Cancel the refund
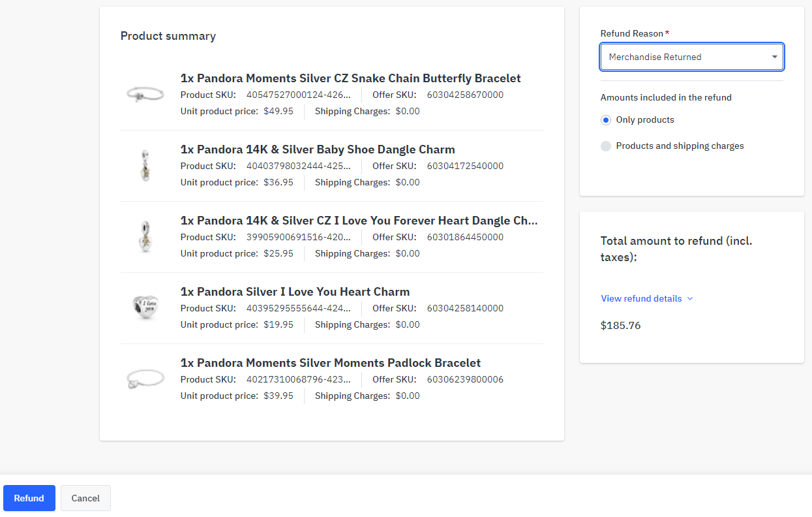The image size is (812, 517). pyautogui.click(x=85, y=498)
